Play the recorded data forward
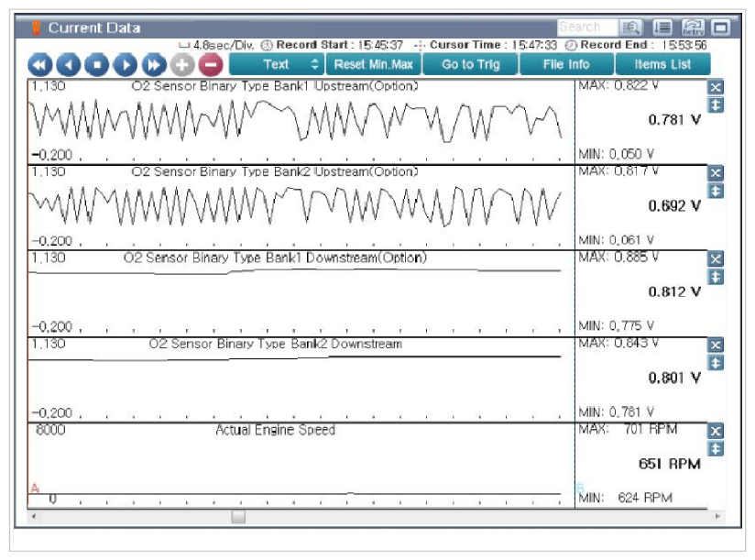This screenshot has height=560, width=755. pyautogui.click(x=126, y=64)
